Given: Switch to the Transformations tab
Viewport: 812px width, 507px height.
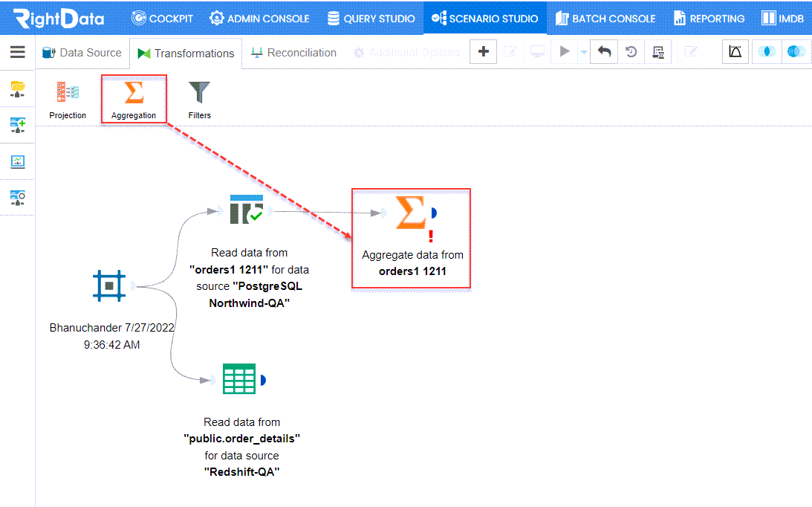Looking at the screenshot, I should (x=186, y=54).
